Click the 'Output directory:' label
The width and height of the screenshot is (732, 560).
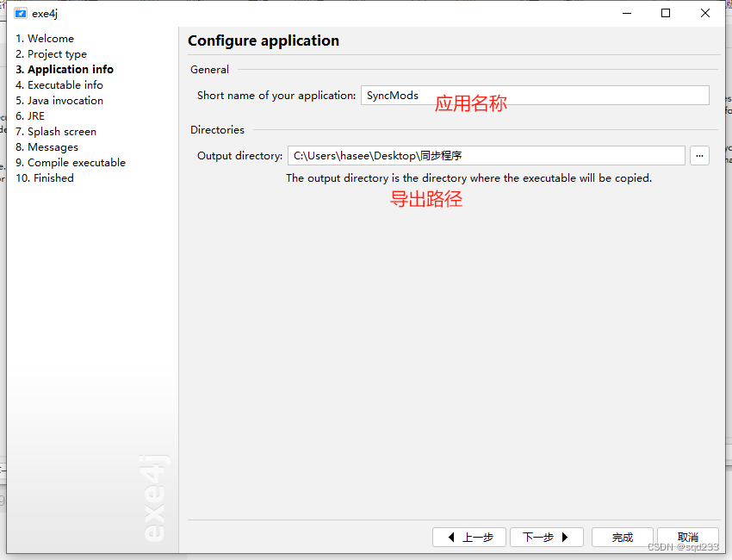tap(240, 156)
